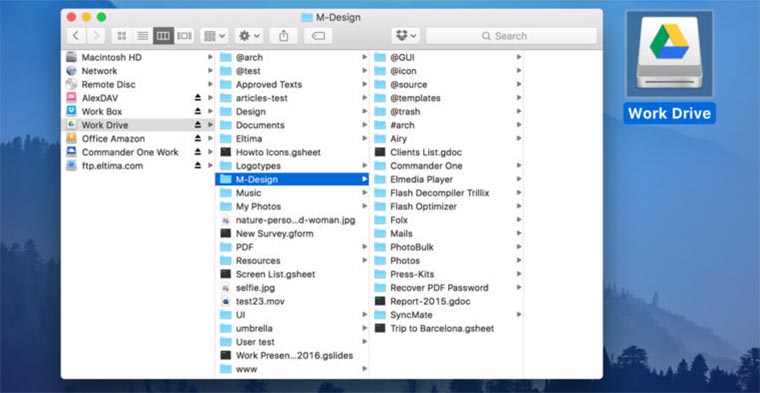Expand the Approved Texts folder arrow
760x393 pixels.
coord(364,84)
